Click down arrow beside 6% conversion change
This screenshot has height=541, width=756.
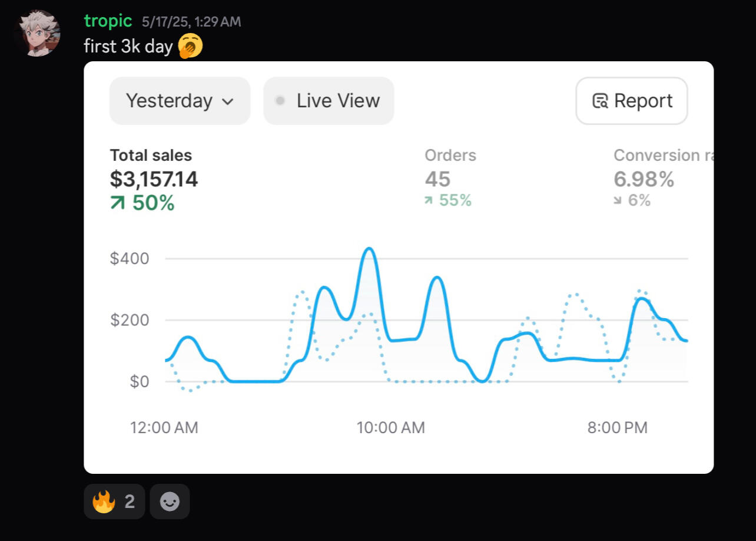click(617, 201)
